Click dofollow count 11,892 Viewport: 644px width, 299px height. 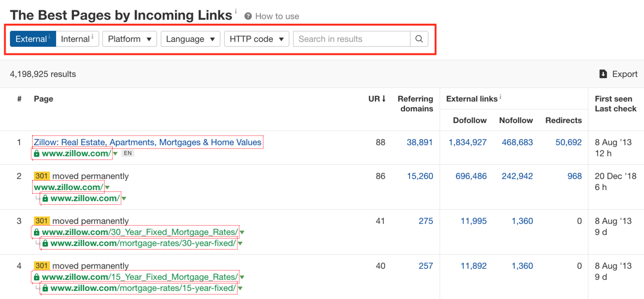pyautogui.click(x=473, y=266)
